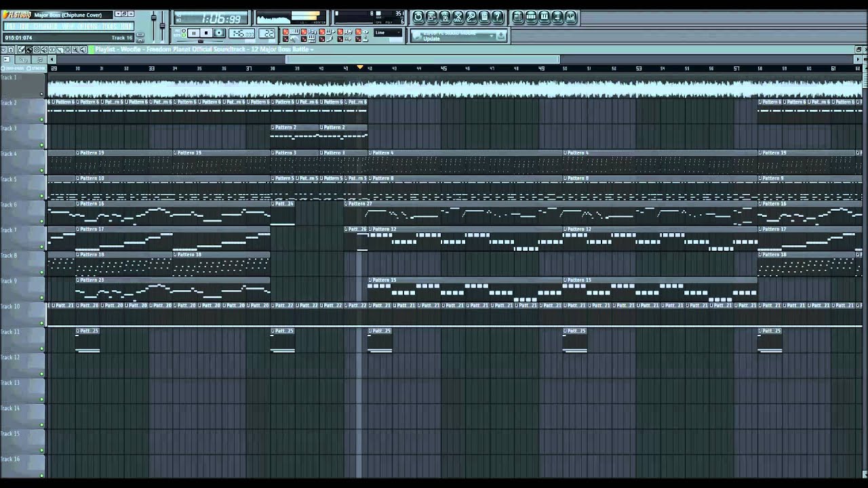Mute Track 9 with its green LED
This screenshot has width=868, height=488.
[42, 298]
